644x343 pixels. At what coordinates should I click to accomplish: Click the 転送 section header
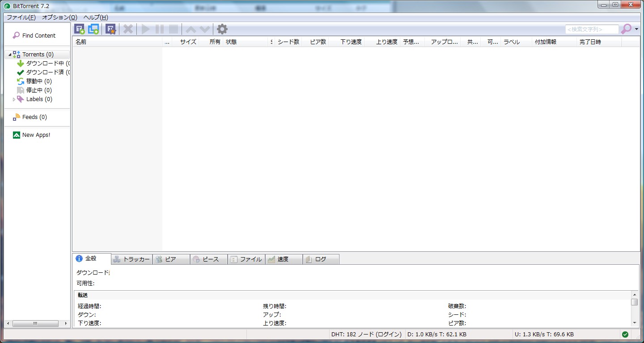[x=83, y=295]
